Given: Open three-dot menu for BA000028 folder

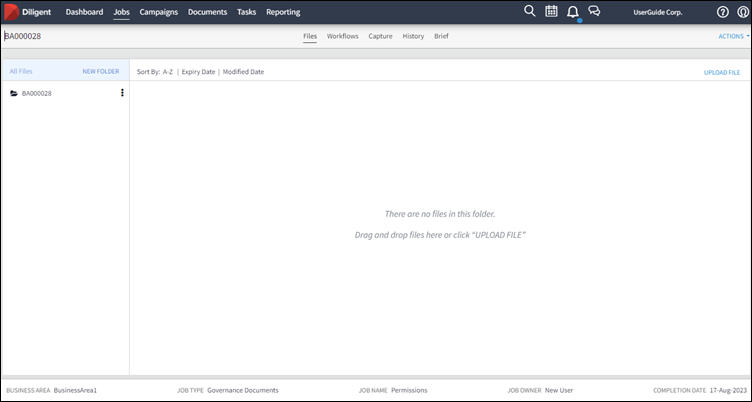Looking at the screenshot, I should click(x=122, y=93).
